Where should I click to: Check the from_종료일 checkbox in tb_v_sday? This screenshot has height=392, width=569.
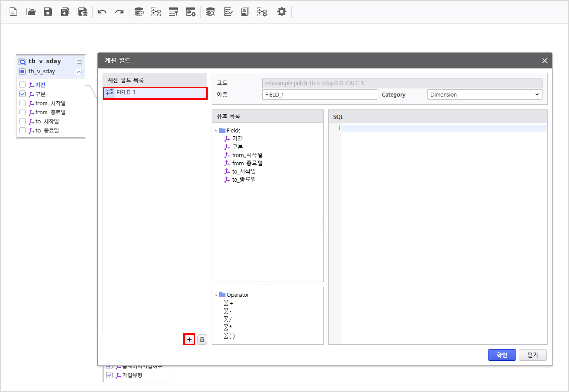(x=23, y=112)
